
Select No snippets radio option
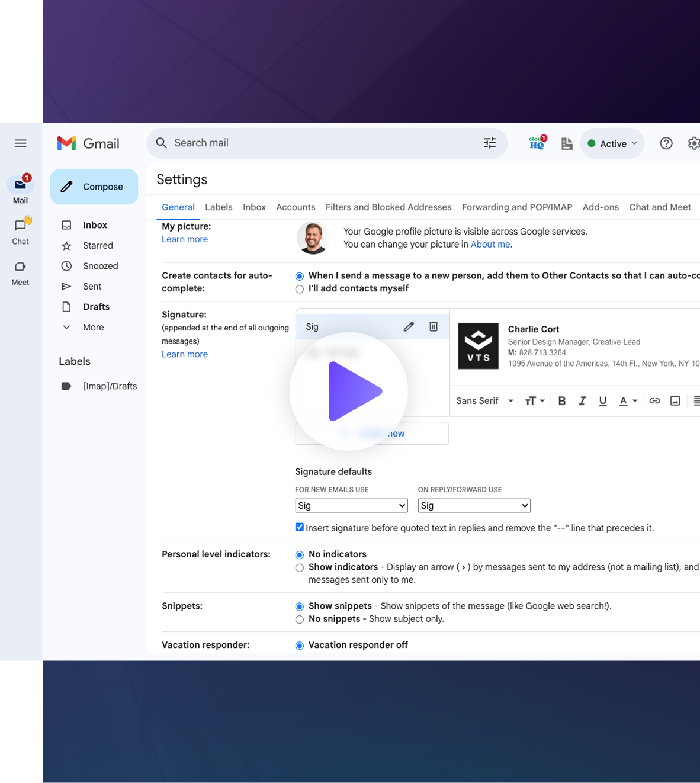coord(300,620)
